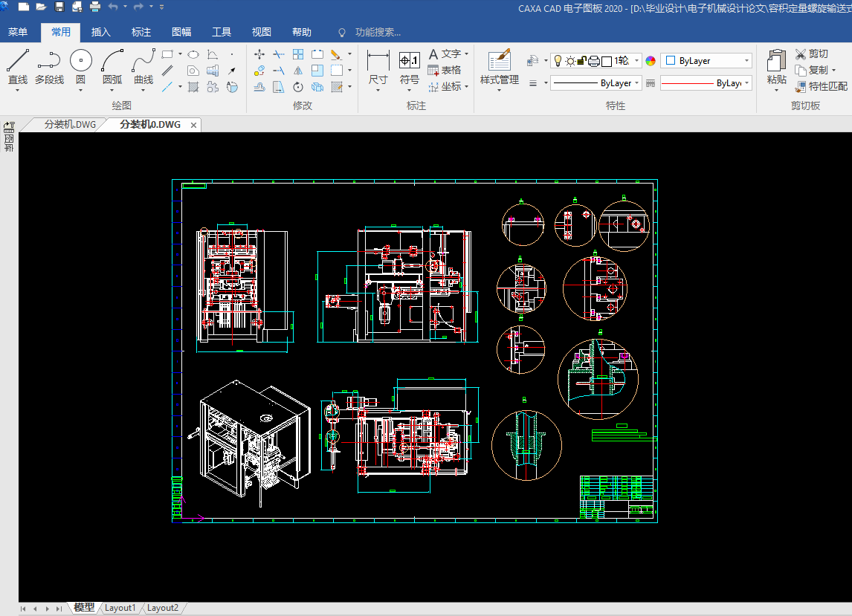Activate the trim modify tool

[279, 54]
